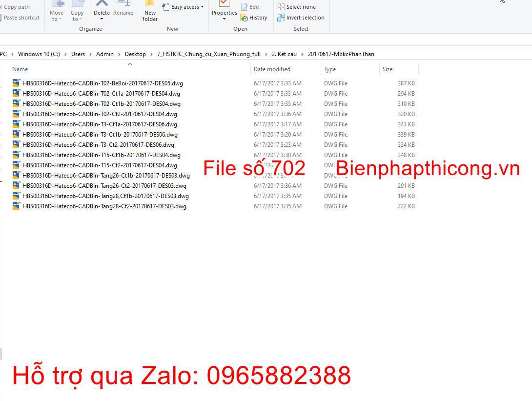Image resolution: width=532 pixels, height=401 pixels.
Task: Click the Copy to icon
Action: click(77, 9)
